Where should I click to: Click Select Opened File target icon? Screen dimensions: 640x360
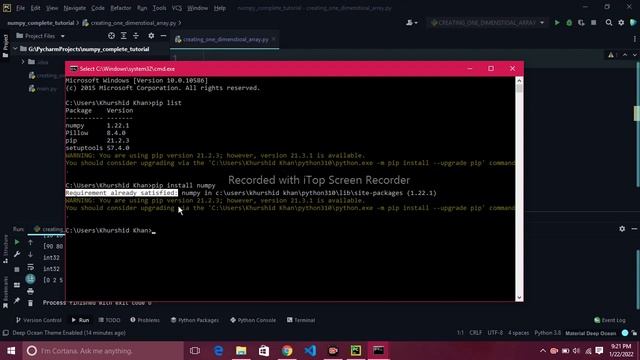coord(111,36)
